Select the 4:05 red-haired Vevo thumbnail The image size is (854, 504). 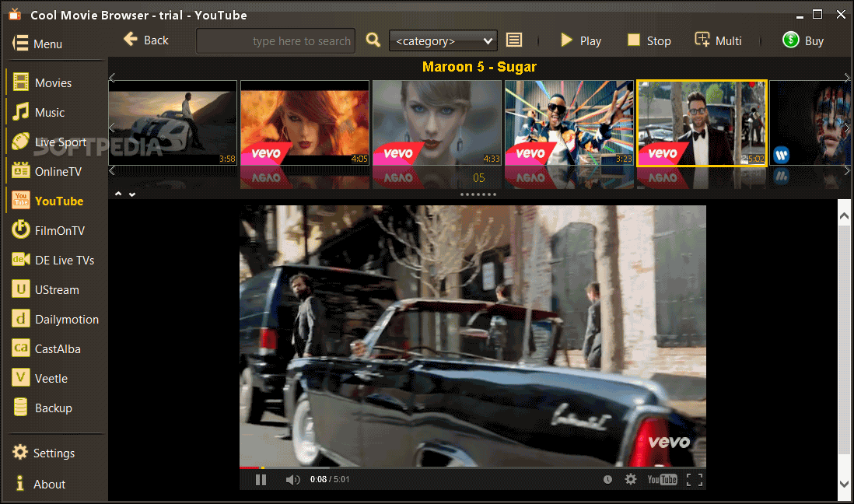305,123
